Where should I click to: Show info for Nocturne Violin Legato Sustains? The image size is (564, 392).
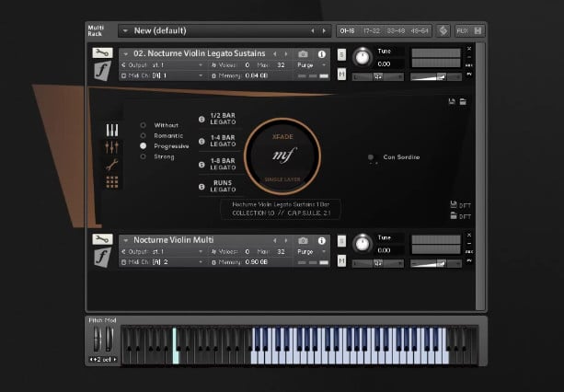[x=322, y=54]
